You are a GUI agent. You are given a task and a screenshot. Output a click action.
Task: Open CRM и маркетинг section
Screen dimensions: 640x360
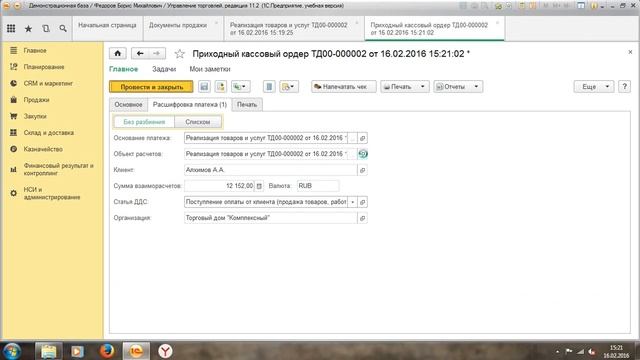[48, 83]
